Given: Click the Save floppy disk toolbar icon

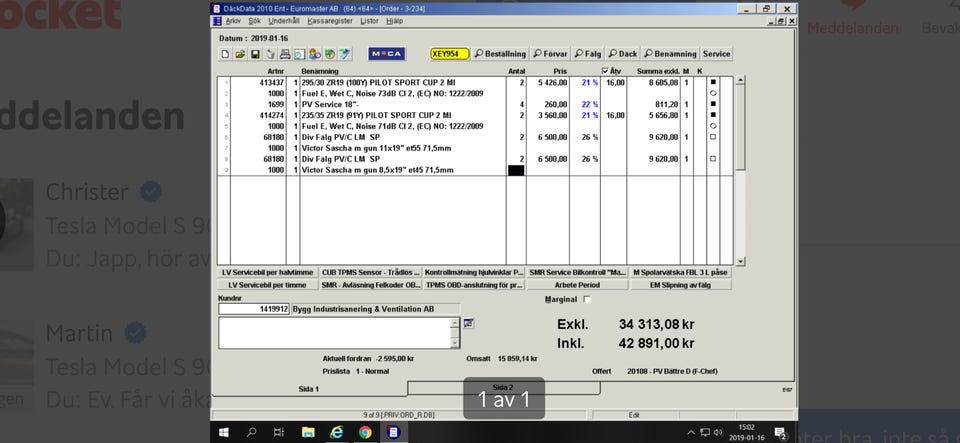Looking at the screenshot, I should [255, 54].
